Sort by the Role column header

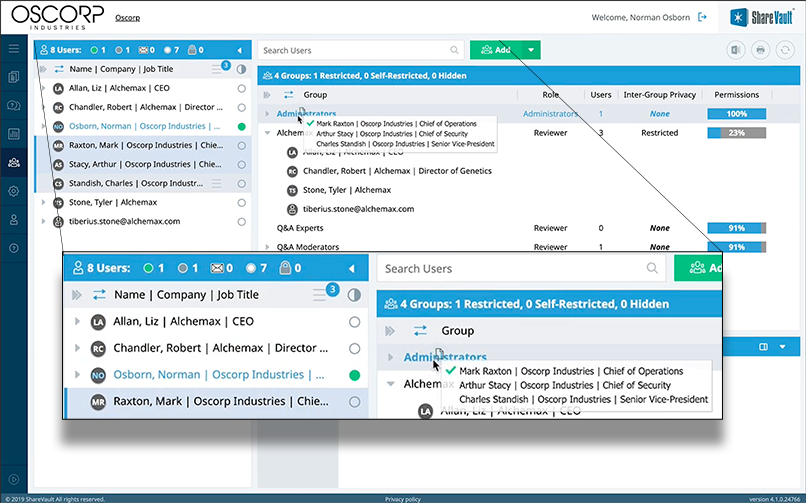[x=551, y=95]
